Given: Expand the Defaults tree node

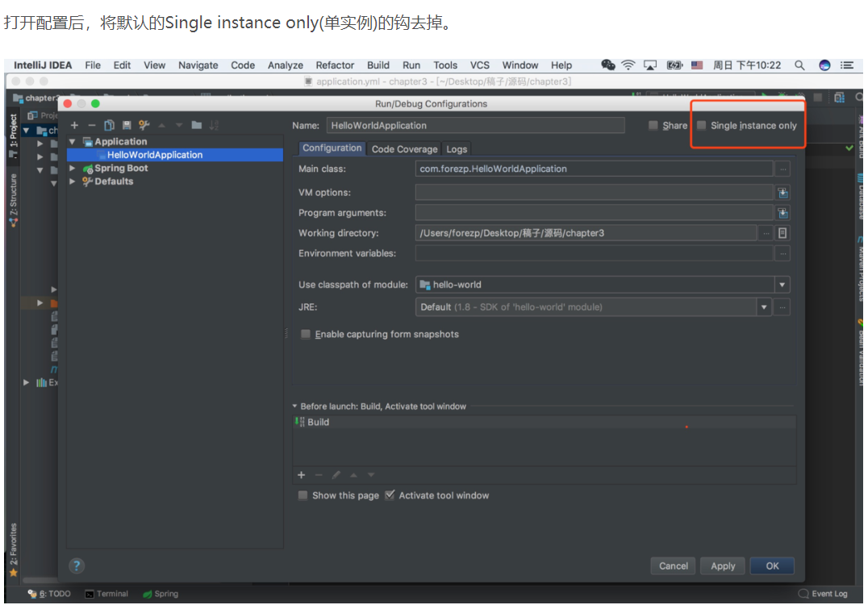Looking at the screenshot, I should tap(72, 181).
